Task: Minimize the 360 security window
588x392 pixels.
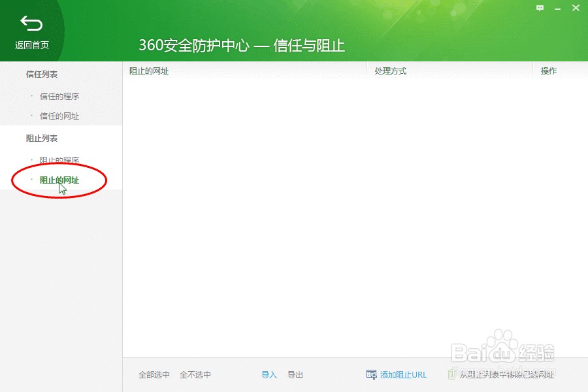Action: [x=558, y=8]
